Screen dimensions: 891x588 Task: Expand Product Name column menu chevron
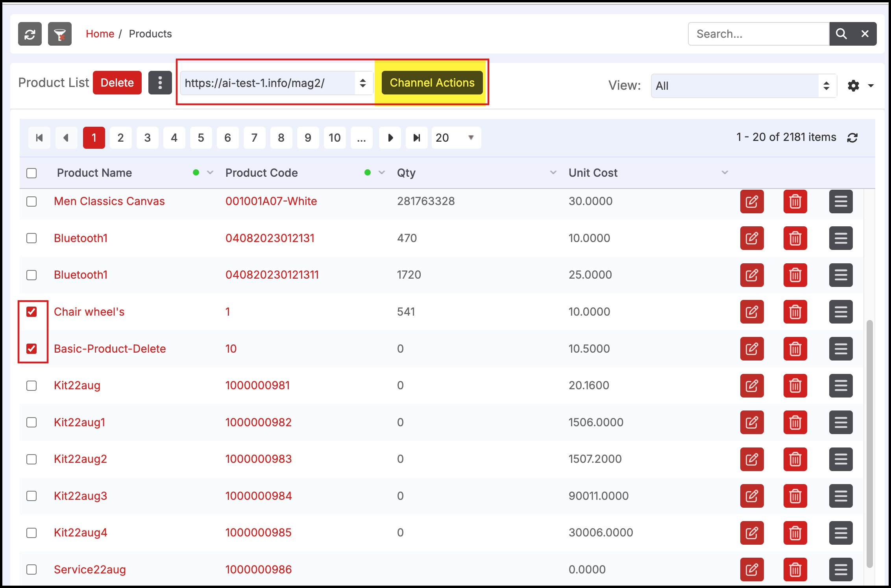(210, 172)
